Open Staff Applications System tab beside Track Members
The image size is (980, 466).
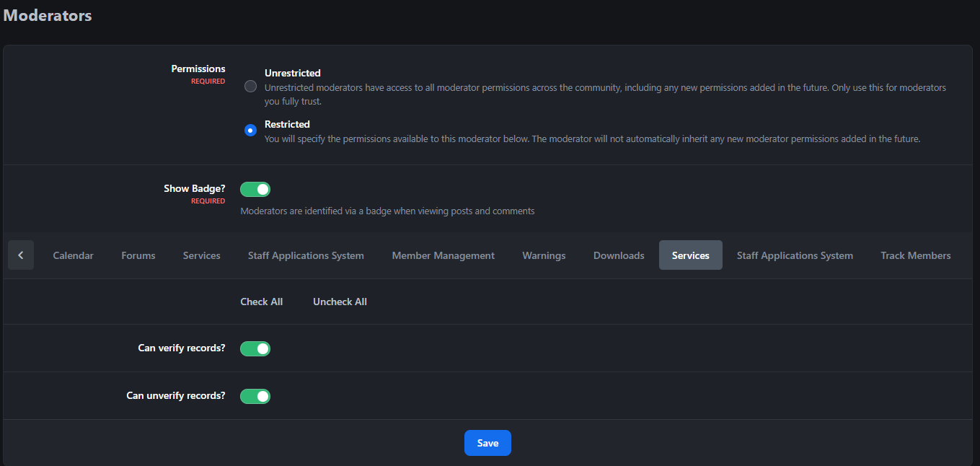[795, 255]
